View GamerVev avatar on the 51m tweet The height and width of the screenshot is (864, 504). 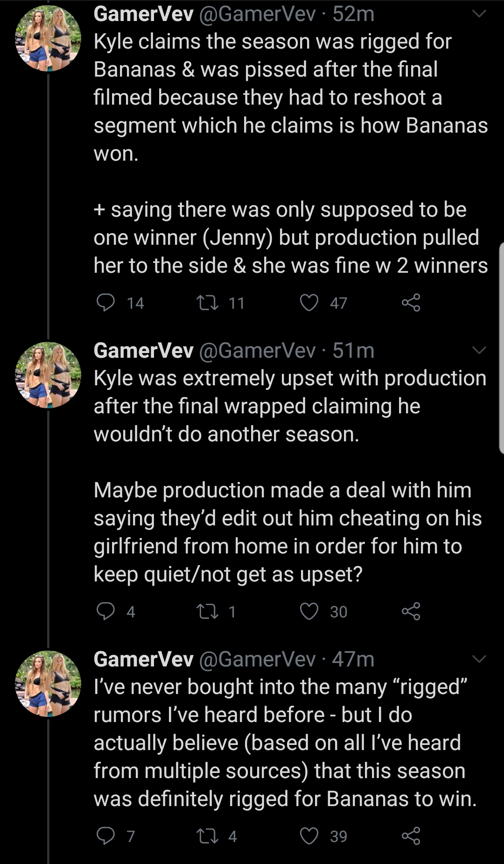click(48, 375)
